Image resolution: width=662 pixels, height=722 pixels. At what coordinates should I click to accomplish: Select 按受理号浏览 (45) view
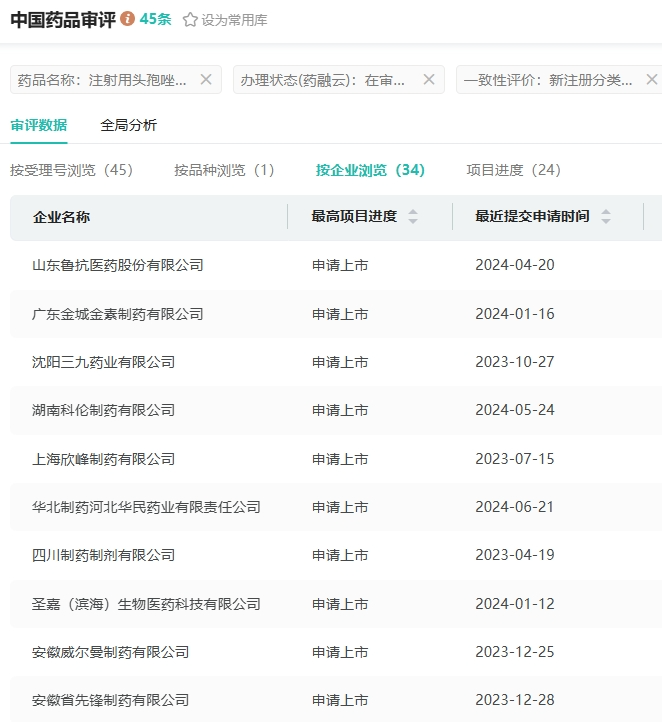coord(71,170)
